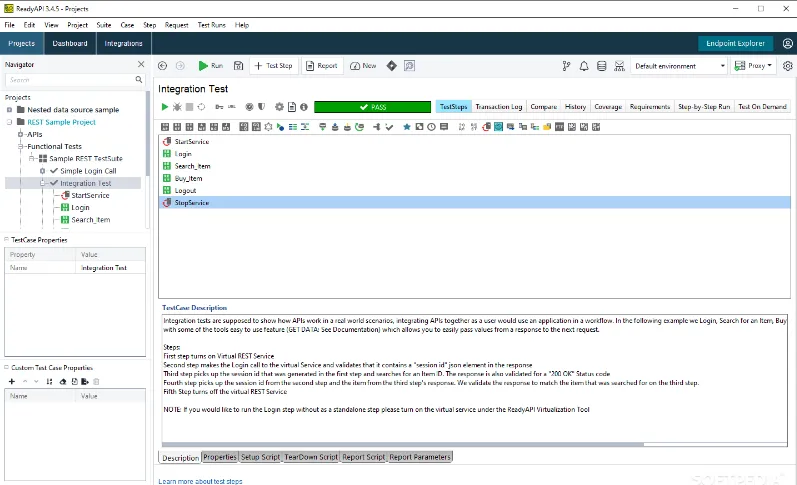Image resolution: width=797 pixels, height=485 pixels.
Task: Select StartService in the Navigator tree
Action: (x=90, y=195)
